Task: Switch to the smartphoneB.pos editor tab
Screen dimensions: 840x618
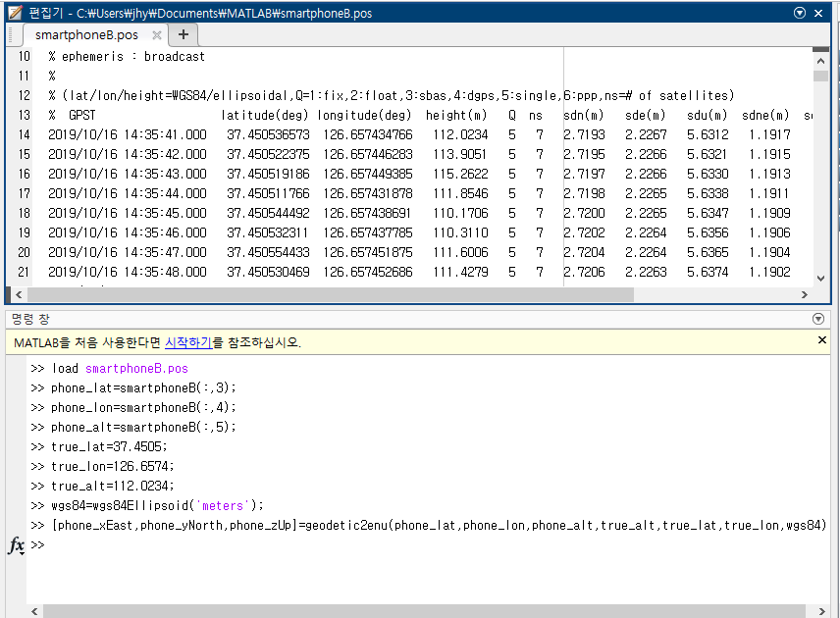Action: click(84, 32)
